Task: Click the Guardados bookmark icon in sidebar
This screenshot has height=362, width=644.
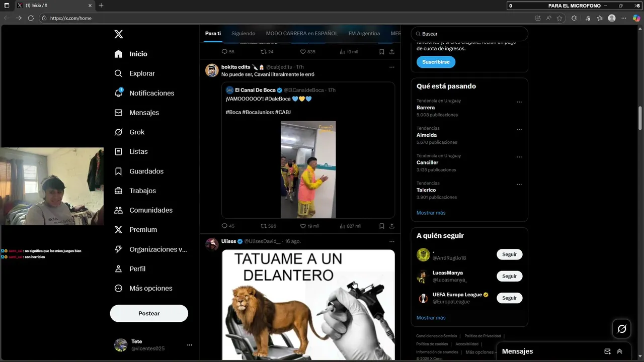Action: (x=118, y=171)
